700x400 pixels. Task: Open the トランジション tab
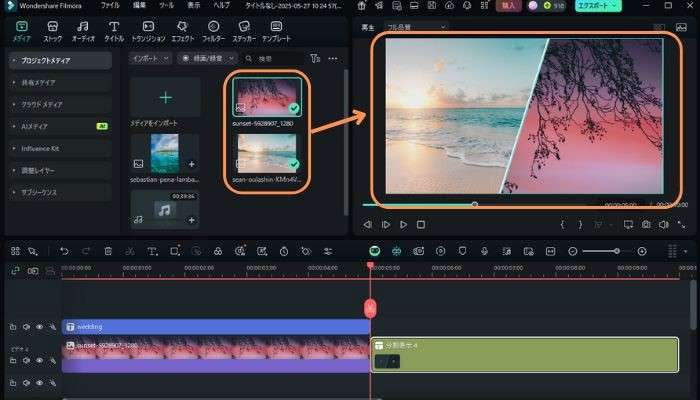point(148,31)
